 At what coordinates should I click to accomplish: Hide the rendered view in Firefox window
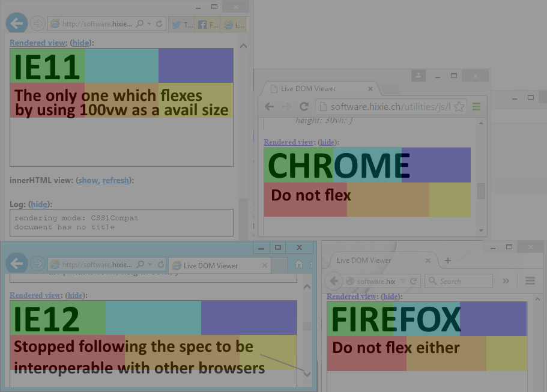tap(390, 297)
